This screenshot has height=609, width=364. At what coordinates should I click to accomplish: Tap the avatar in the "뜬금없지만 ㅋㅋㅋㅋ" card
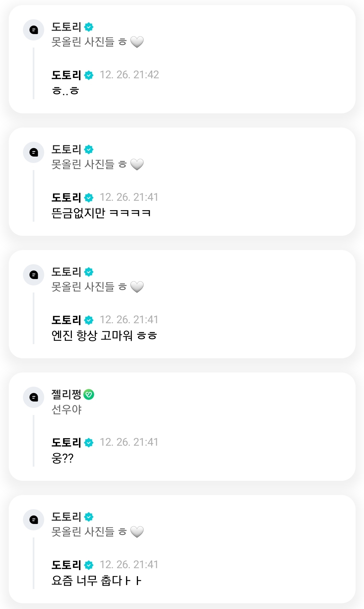click(33, 153)
